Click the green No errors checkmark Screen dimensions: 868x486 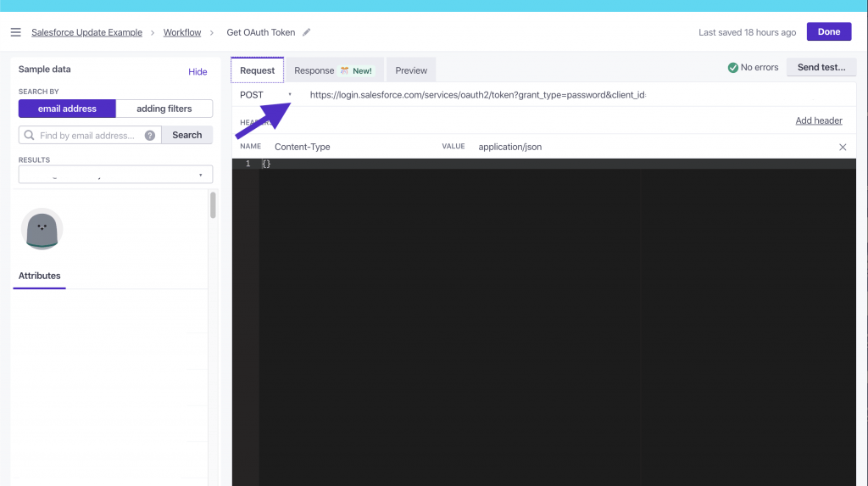pyautogui.click(x=733, y=68)
